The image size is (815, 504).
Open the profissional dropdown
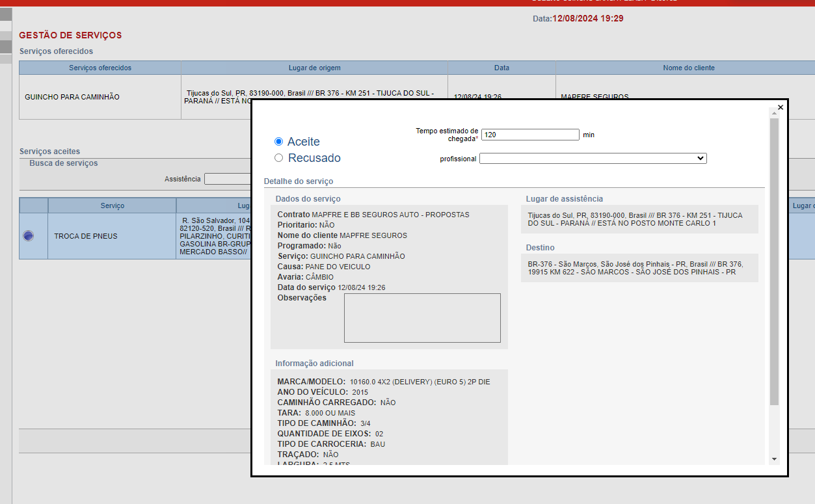click(593, 158)
